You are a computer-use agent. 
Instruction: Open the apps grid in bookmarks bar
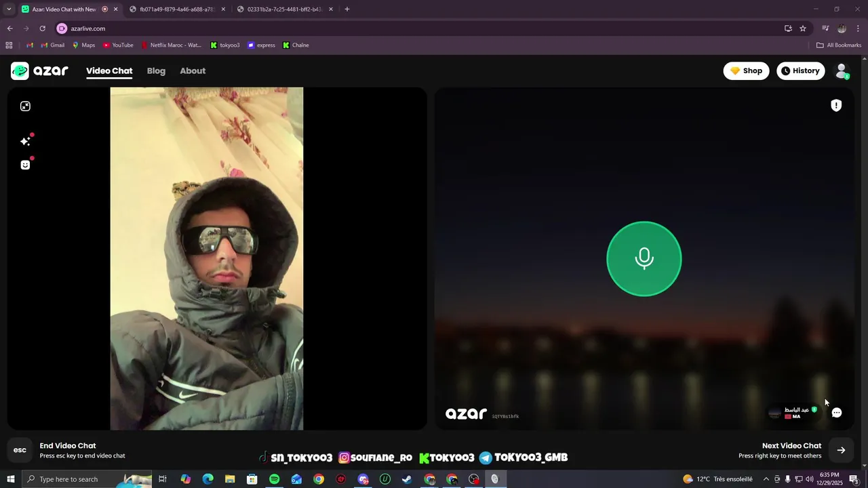point(9,45)
